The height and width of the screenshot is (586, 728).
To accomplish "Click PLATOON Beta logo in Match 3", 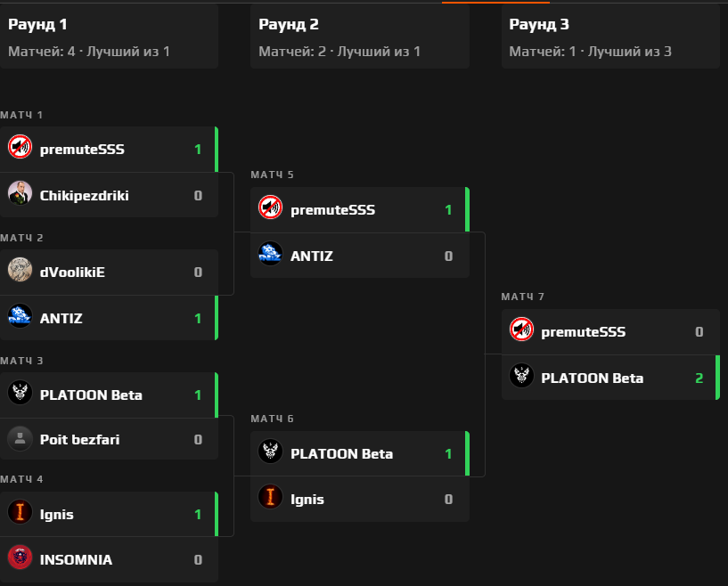I will click(20, 394).
